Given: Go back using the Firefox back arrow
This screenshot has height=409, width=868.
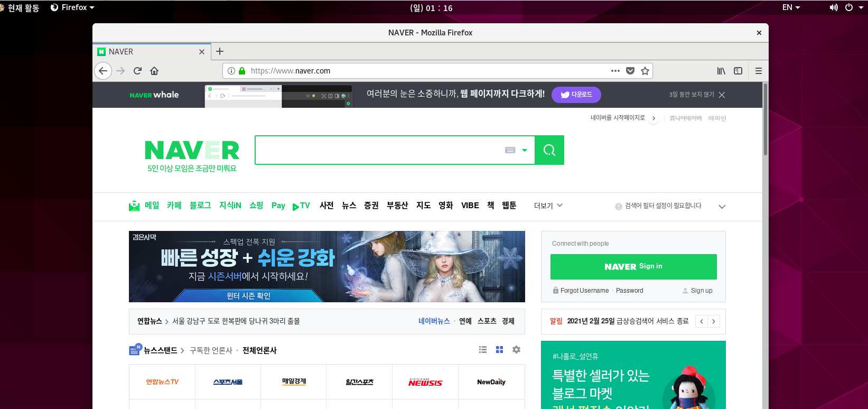Looking at the screenshot, I should (103, 71).
